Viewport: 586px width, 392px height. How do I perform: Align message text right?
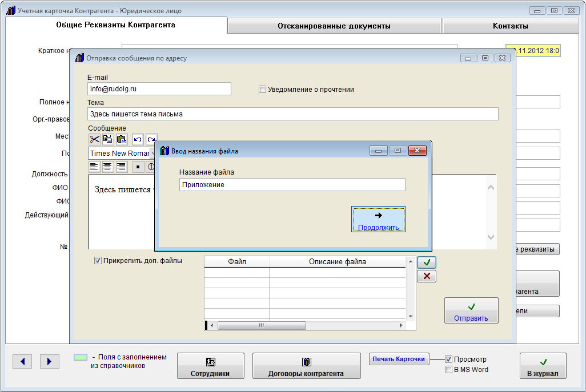click(x=121, y=167)
